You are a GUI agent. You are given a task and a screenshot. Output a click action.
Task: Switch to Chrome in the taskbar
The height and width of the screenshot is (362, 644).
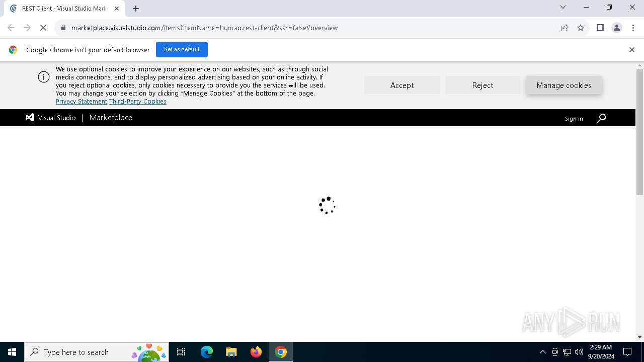pos(281,352)
